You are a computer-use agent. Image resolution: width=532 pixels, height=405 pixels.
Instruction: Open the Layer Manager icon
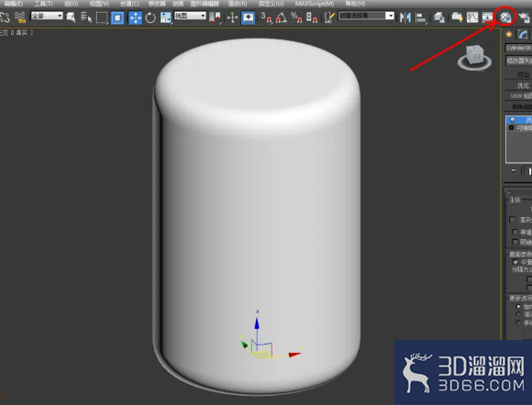pos(439,17)
